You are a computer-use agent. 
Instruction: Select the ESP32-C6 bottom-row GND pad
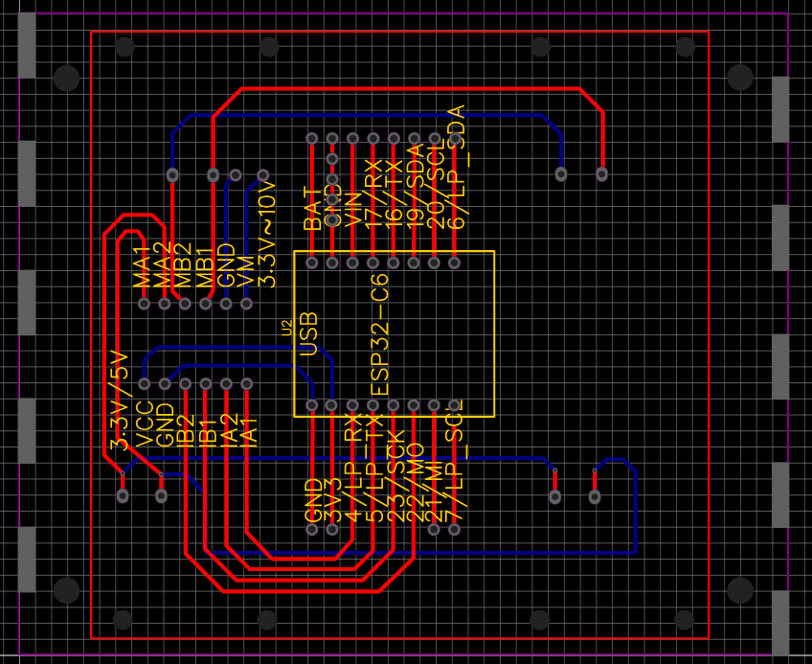pyautogui.click(x=312, y=405)
